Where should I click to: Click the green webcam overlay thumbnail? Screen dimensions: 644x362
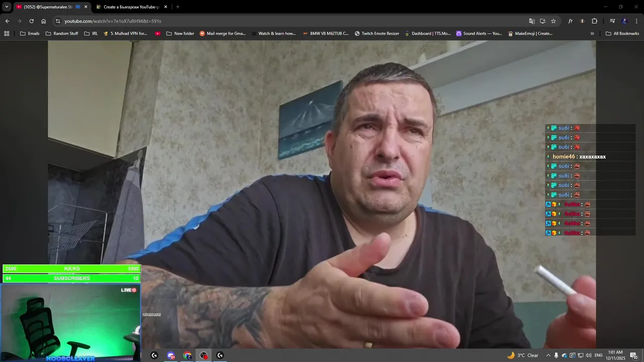[x=70, y=323]
